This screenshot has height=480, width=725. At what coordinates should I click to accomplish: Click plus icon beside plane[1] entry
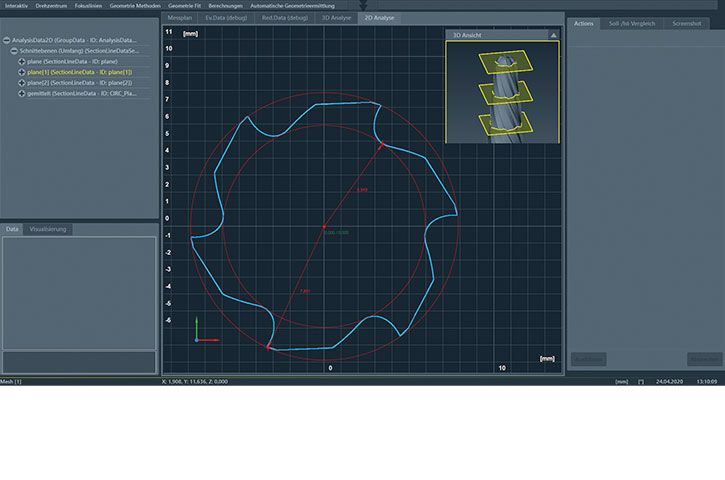[21, 73]
